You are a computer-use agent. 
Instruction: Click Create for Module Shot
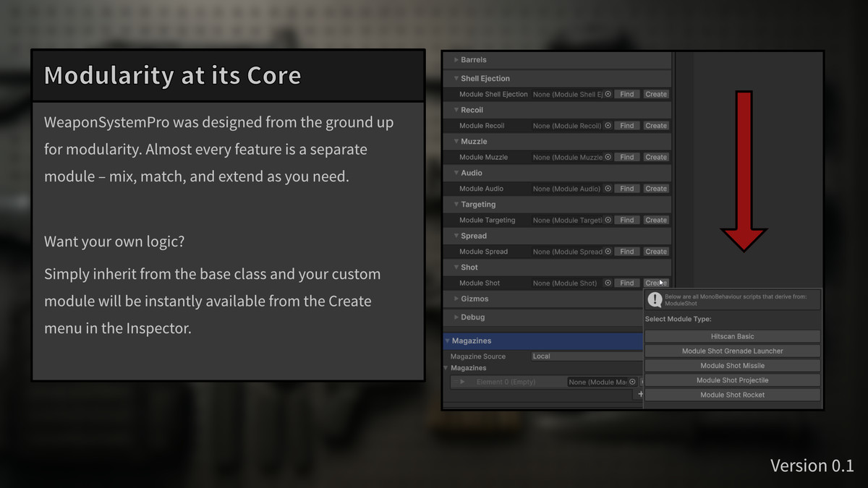656,283
